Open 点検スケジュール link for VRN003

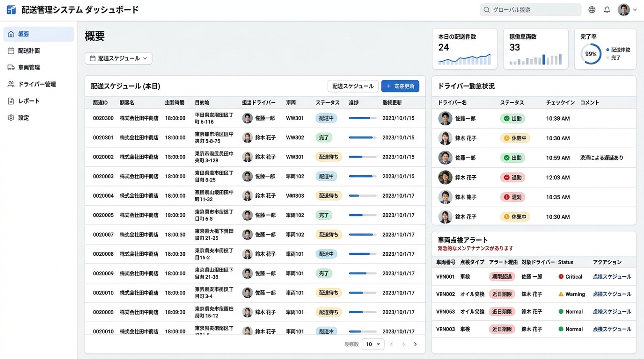(612, 329)
